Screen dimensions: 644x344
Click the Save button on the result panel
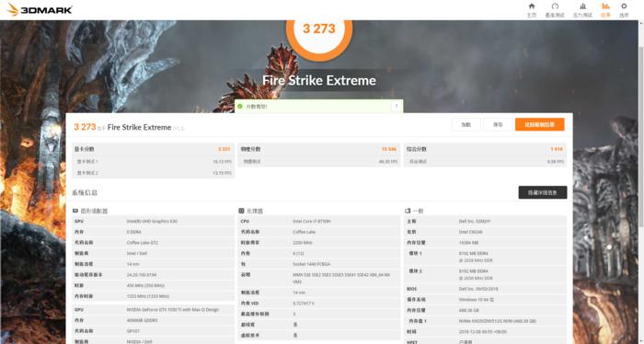[x=498, y=124]
